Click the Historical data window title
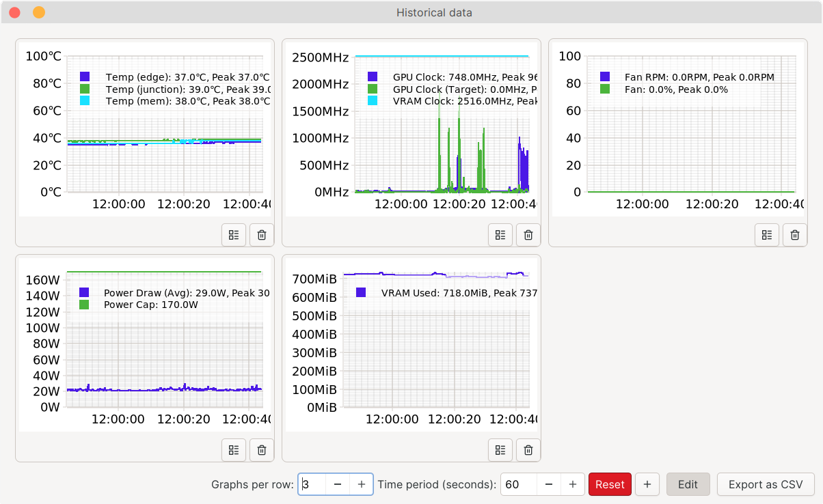The width and height of the screenshot is (823, 504). point(434,12)
